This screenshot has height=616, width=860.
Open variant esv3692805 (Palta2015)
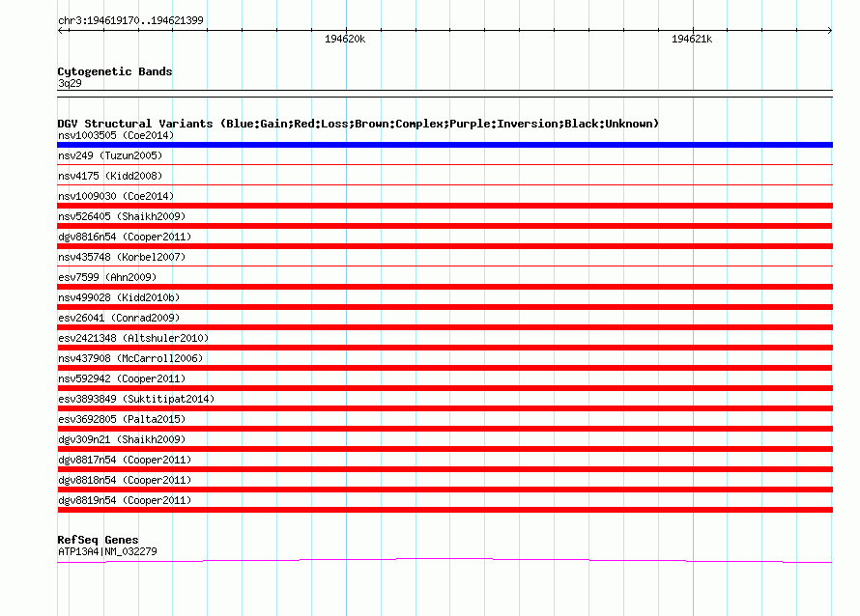122,419
